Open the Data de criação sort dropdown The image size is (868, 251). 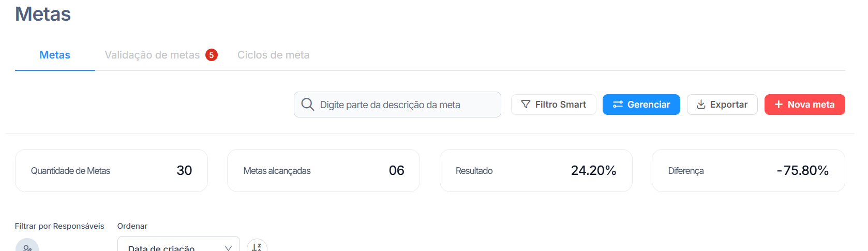click(178, 244)
